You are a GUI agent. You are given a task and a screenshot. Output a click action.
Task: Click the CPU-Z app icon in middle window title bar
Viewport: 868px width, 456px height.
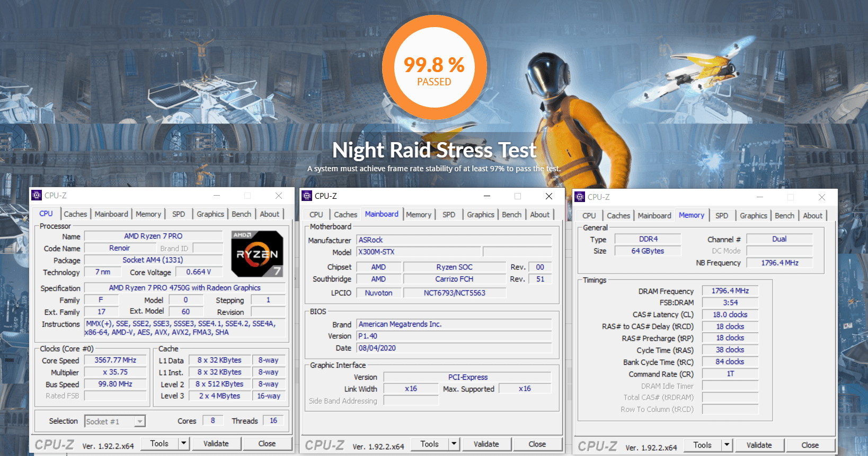coord(307,196)
